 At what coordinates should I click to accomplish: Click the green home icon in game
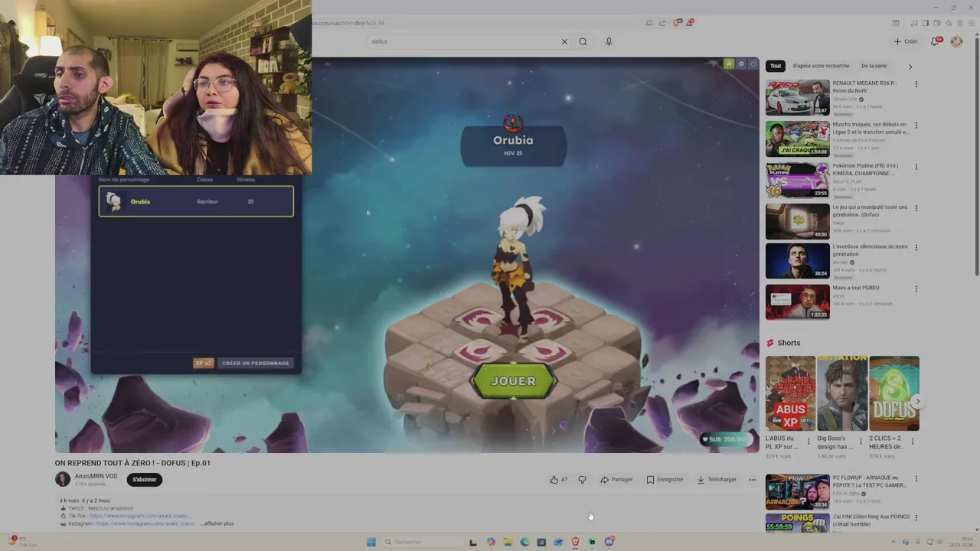coord(729,64)
